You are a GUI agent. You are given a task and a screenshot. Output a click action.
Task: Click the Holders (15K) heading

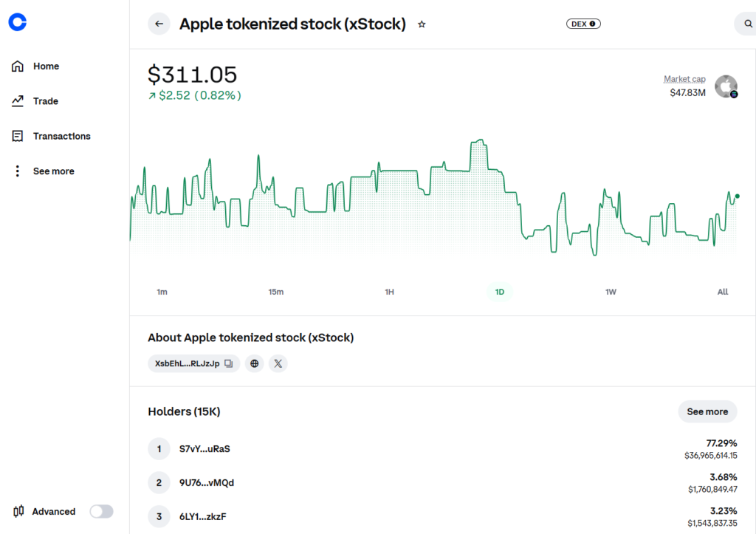pos(184,411)
